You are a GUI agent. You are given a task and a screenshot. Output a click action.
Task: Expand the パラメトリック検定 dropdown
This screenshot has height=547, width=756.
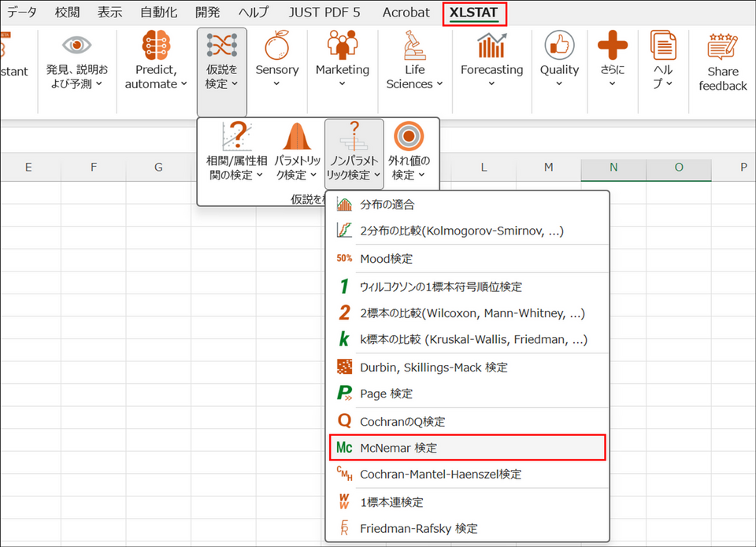click(x=297, y=168)
